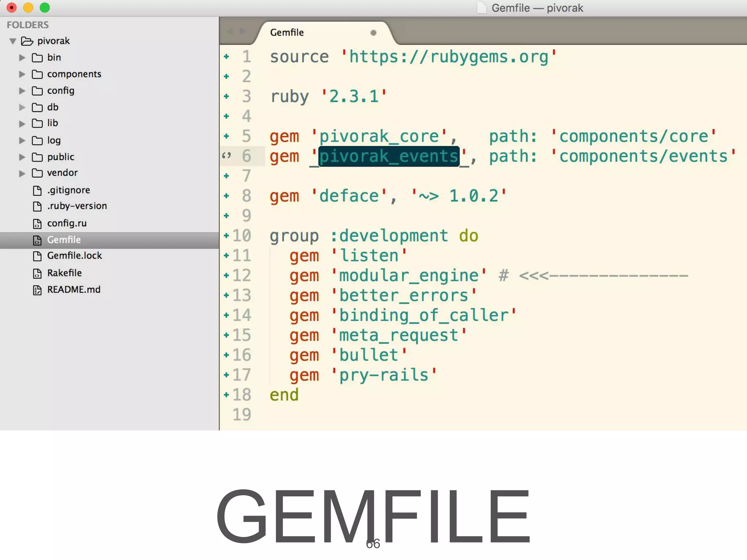This screenshot has width=747, height=560.
Task: Click the README.md file icon
Action: click(37, 290)
